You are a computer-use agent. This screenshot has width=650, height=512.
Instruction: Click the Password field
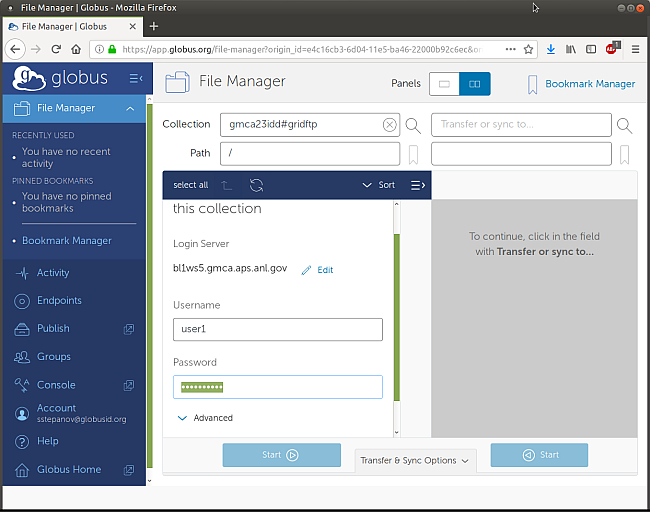(278, 387)
